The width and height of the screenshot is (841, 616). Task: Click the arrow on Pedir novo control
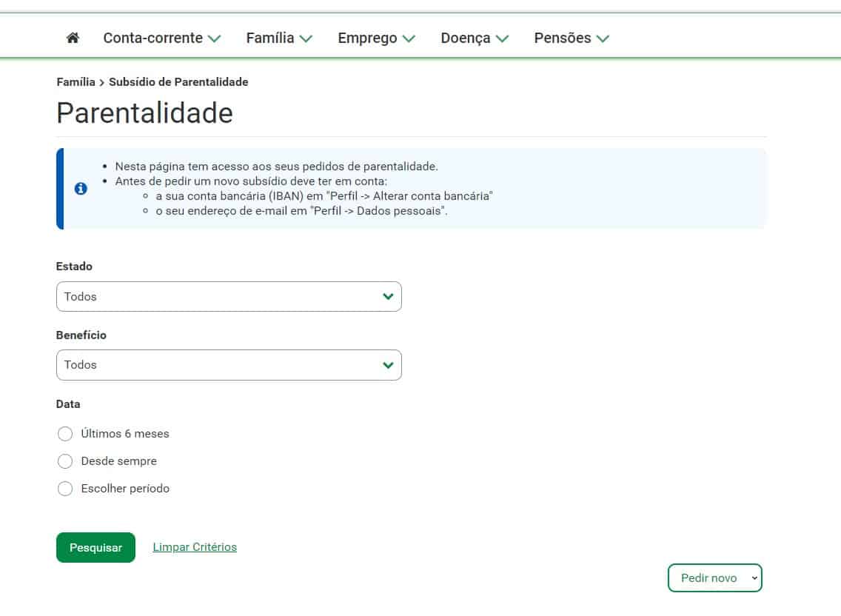(755, 577)
